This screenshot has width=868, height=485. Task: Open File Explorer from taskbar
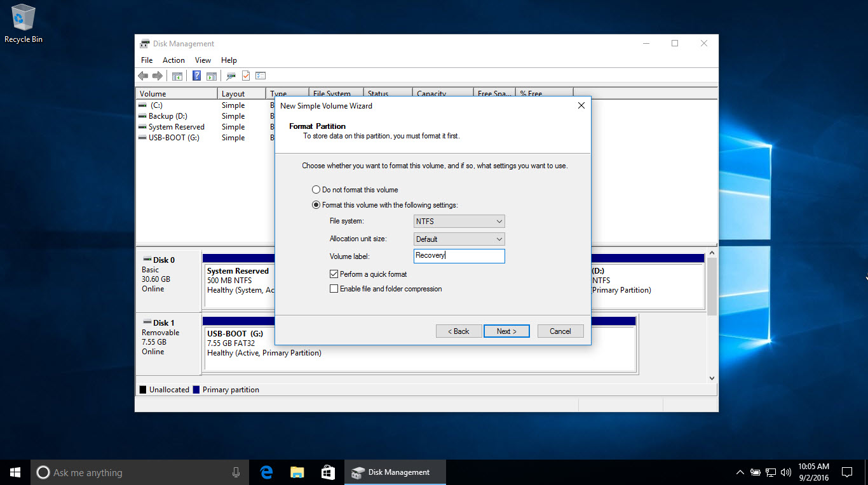coord(297,472)
